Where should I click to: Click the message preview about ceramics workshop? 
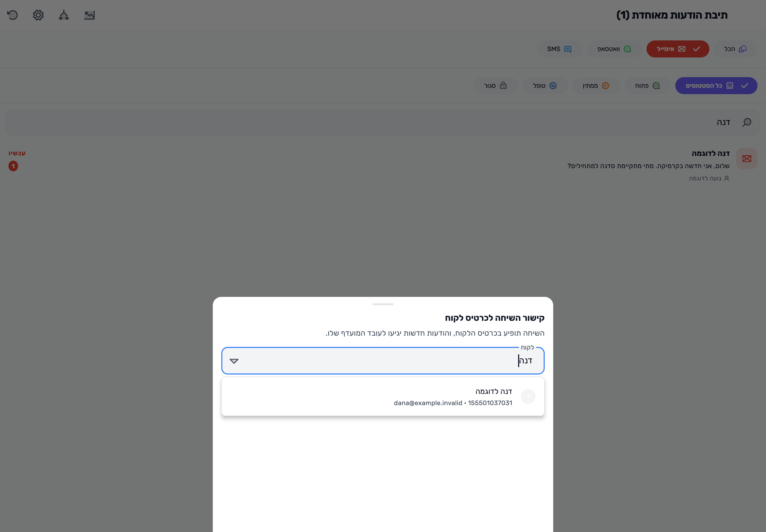click(648, 166)
